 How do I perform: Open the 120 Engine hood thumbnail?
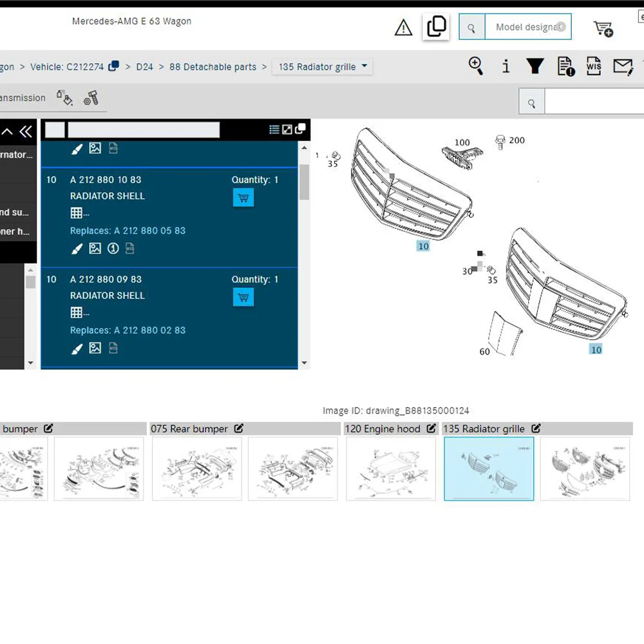pyautogui.click(x=391, y=469)
